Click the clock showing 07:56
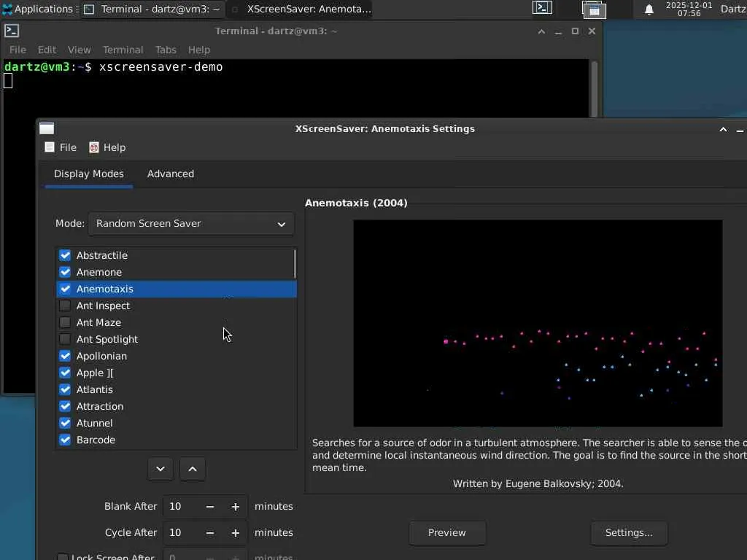This screenshot has height=560, width=747. [x=689, y=9]
